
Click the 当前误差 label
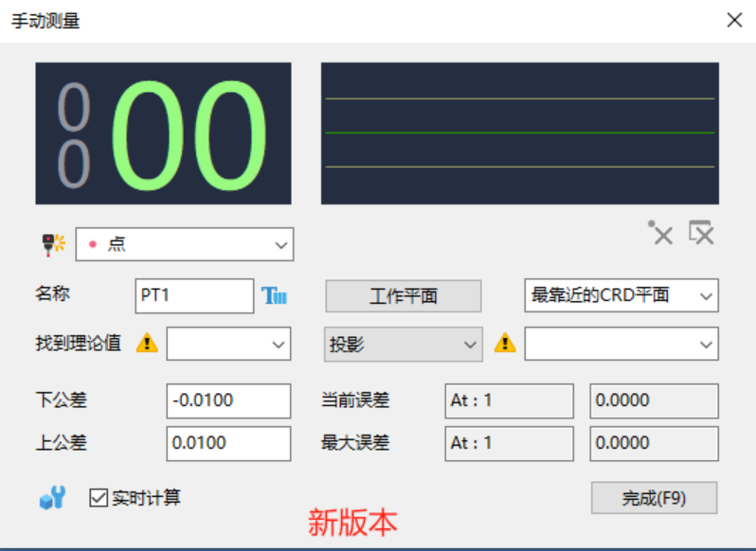(x=355, y=400)
